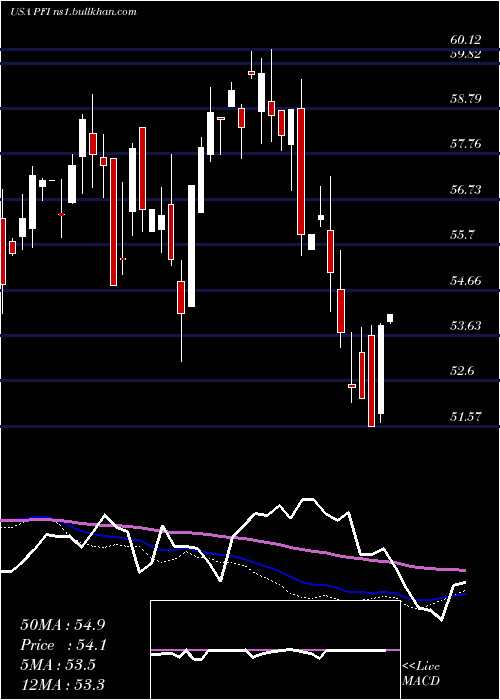Click the 50MA : 54.9 reading
The width and height of the screenshot is (500, 700).
(x=62, y=625)
